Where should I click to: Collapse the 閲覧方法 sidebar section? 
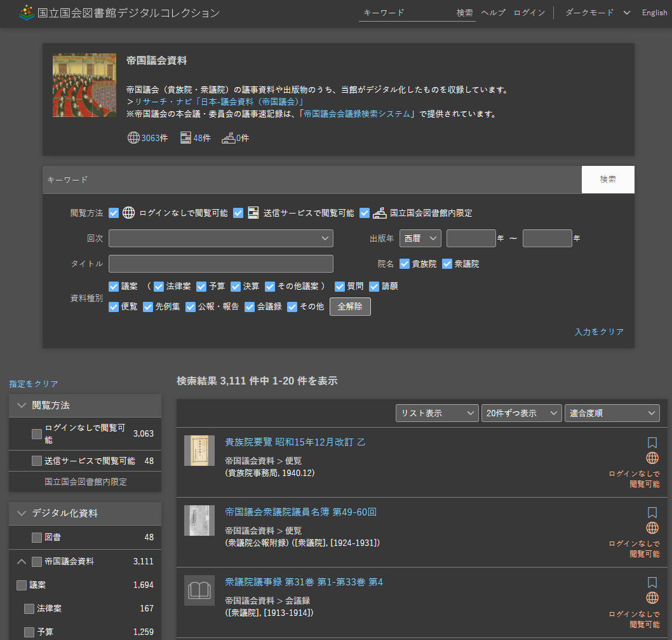click(22, 405)
